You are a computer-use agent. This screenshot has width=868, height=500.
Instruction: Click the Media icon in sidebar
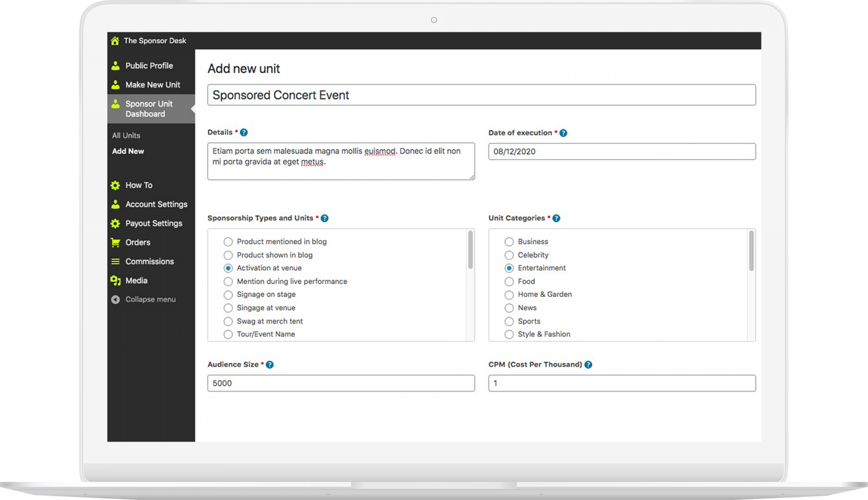[115, 281]
